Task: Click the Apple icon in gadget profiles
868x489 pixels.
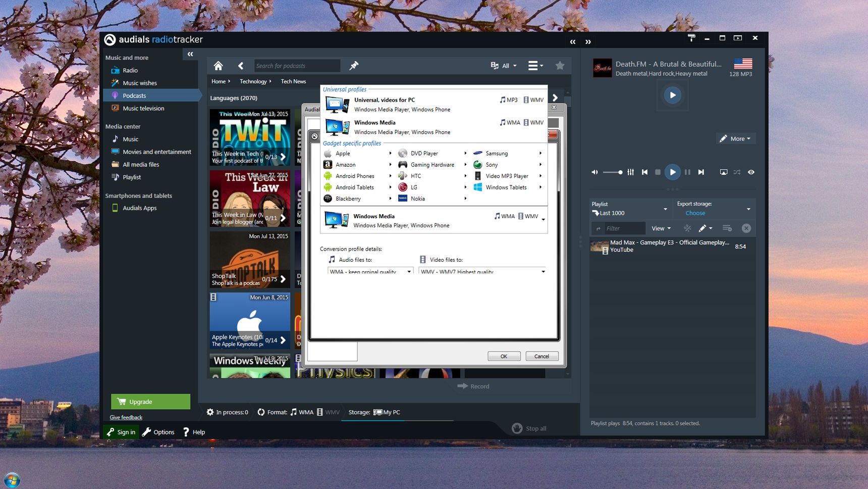Action: coord(328,153)
